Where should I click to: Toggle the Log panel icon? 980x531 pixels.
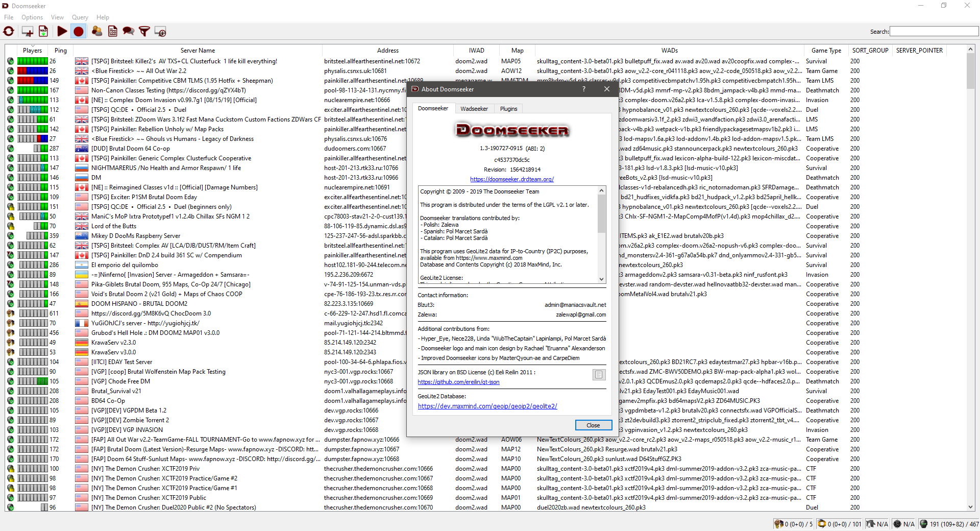click(113, 32)
